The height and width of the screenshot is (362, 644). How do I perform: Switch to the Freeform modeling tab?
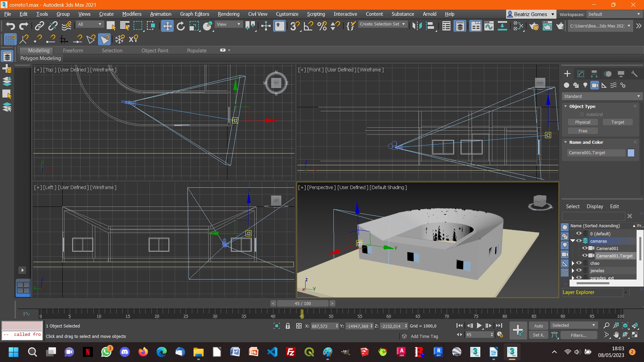[73, 50]
